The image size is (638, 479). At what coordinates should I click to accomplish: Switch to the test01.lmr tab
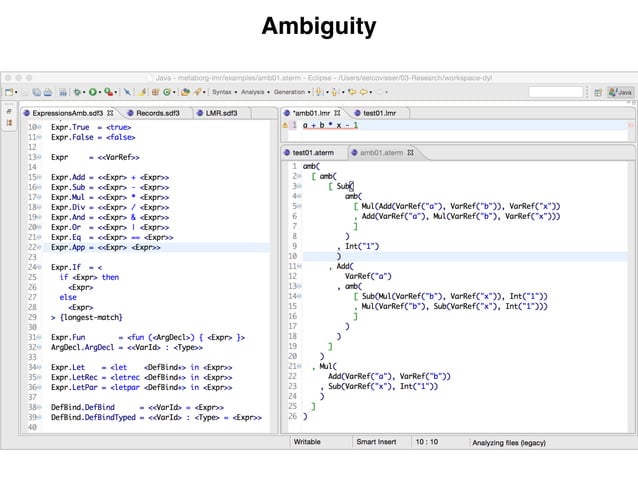tap(380, 113)
